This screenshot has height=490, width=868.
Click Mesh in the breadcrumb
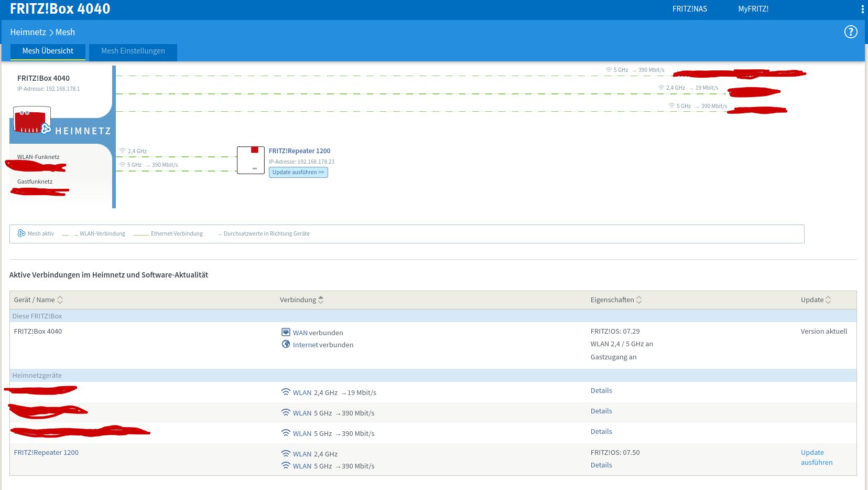click(x=65, y=32)
